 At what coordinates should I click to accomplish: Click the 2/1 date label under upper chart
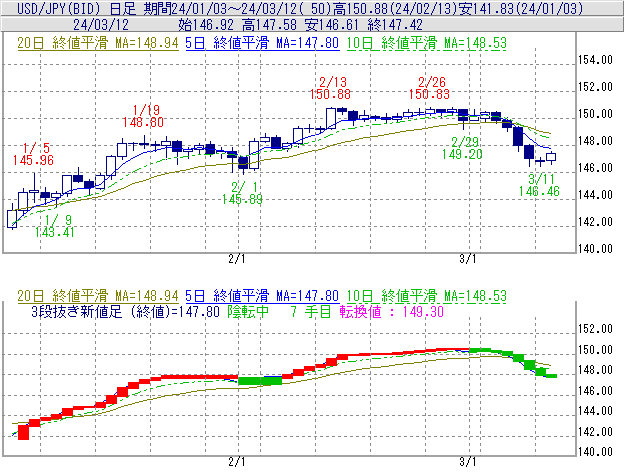237,259
